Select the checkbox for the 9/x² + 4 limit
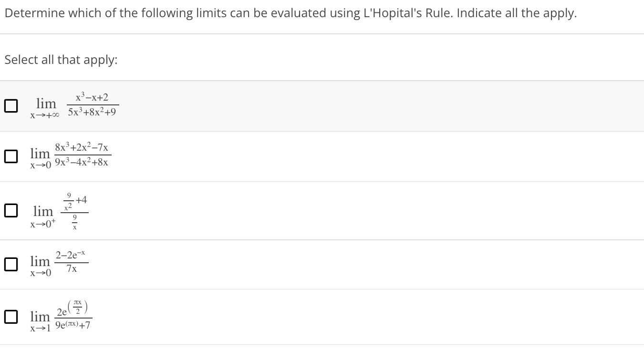This screenshot has width=644, height=350. pyautogui.click(x=11, y=210)
